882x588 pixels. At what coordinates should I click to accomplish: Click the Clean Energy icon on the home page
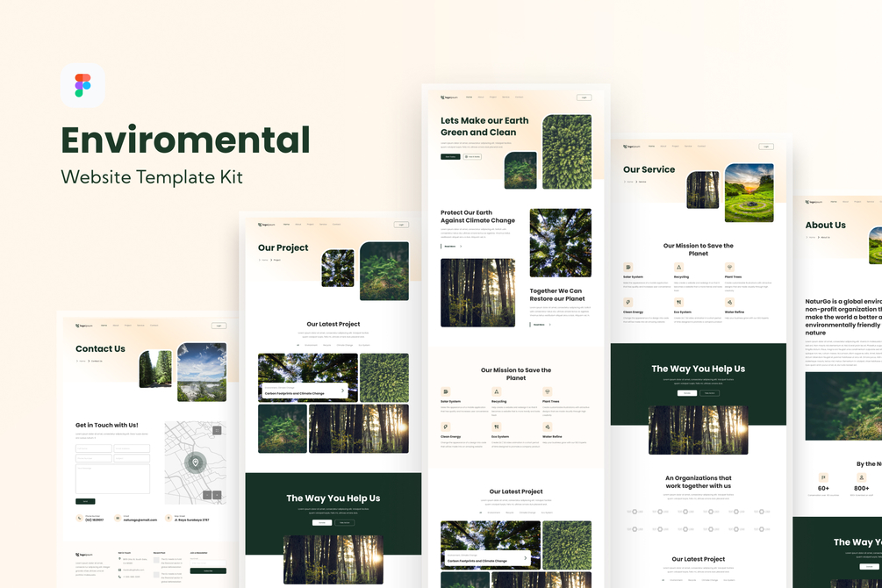pos(446,427)
